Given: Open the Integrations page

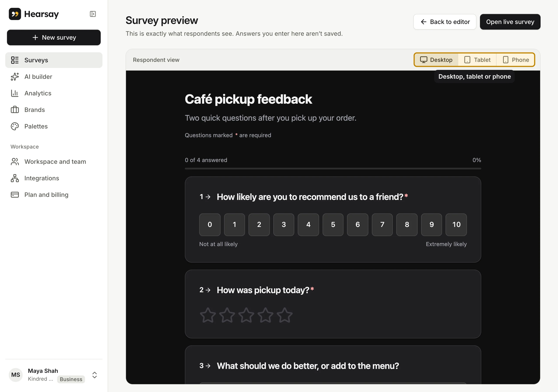Looking at the screenshot, I should point(54,178).
